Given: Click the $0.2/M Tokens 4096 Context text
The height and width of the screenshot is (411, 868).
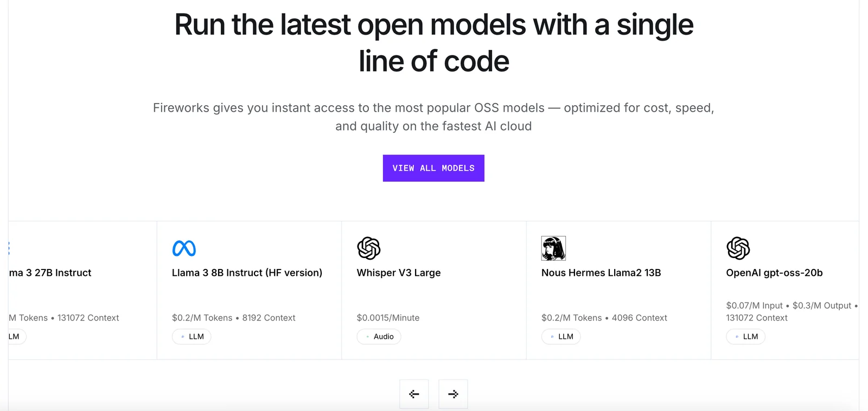Looking at the screenshot, I should point(604,318).
